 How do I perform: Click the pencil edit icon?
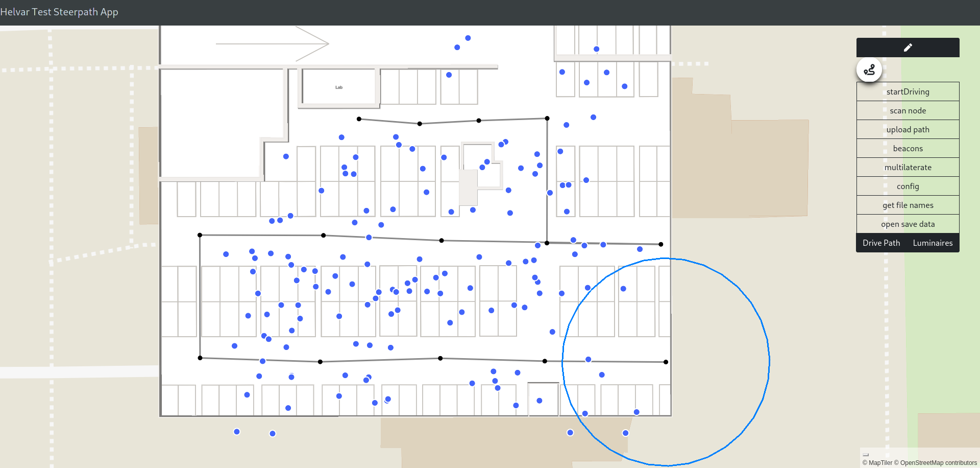click(x=908, y=48)
